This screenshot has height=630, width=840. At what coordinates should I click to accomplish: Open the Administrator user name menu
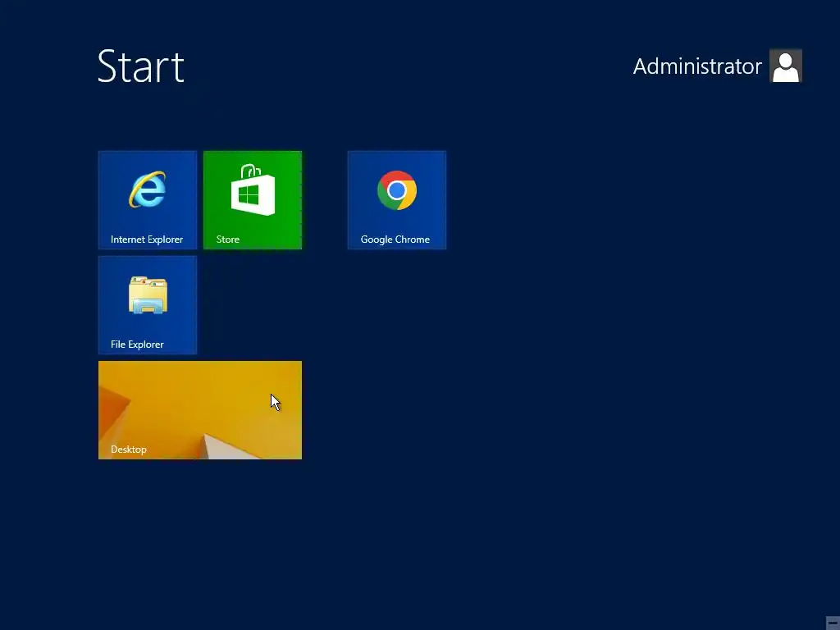click(x=697, y=66)
